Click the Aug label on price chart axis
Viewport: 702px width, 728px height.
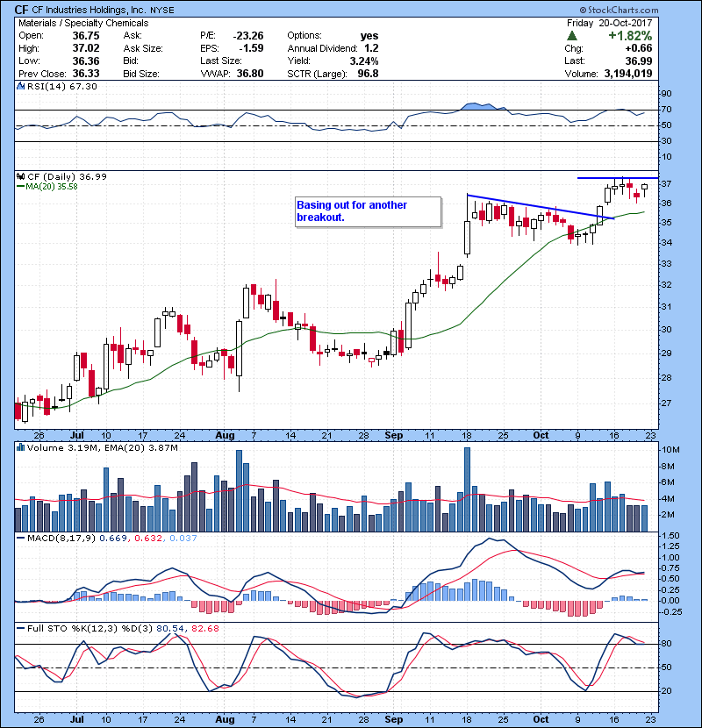point(225,435)
